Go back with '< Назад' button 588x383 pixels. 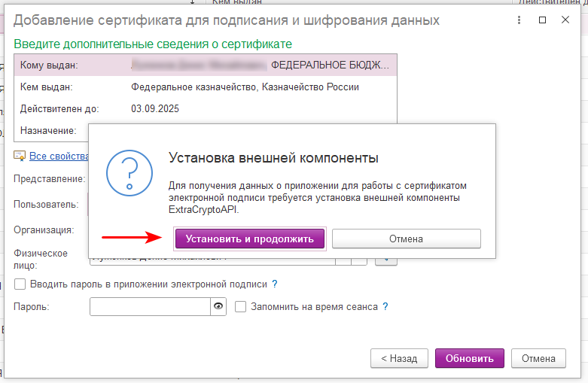click(399, 358)
